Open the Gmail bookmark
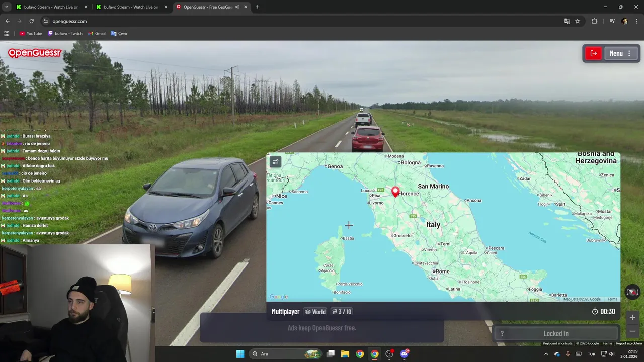Screen dimensions: 644x362 (x=97, y=33)
